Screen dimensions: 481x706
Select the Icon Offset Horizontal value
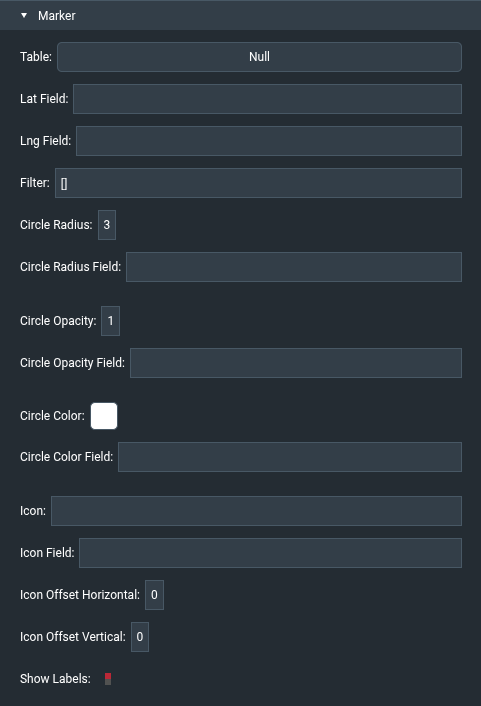pyautogui.click(x=154, y=595)
